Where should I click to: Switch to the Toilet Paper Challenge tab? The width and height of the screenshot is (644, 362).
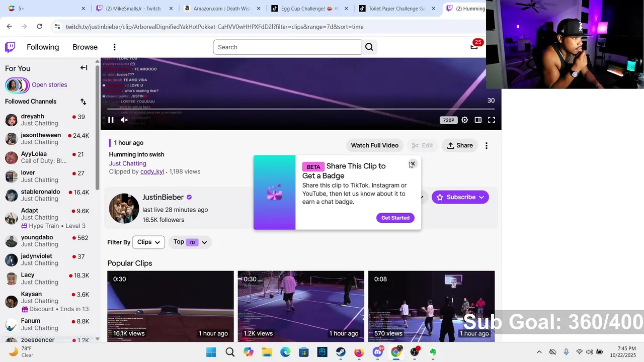point(397,9)
